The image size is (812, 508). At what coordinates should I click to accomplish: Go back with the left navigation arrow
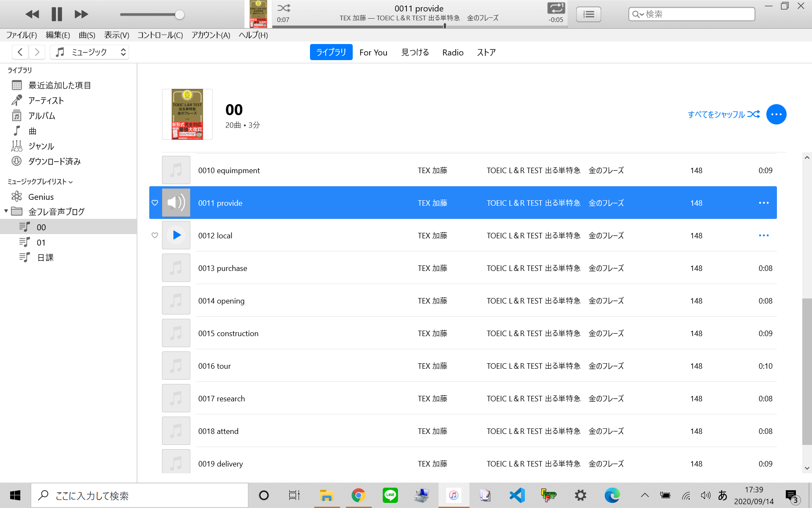point(20,52)
